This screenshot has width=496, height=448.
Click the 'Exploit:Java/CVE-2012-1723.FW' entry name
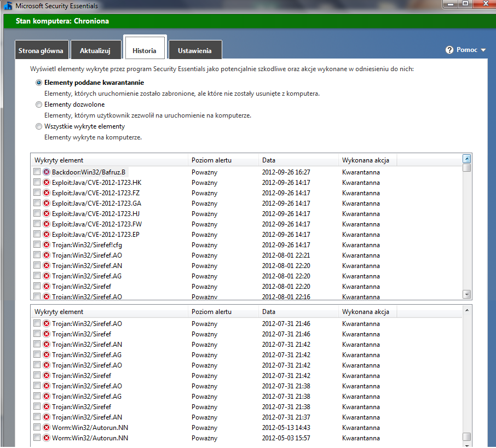(x=97, y=224)
